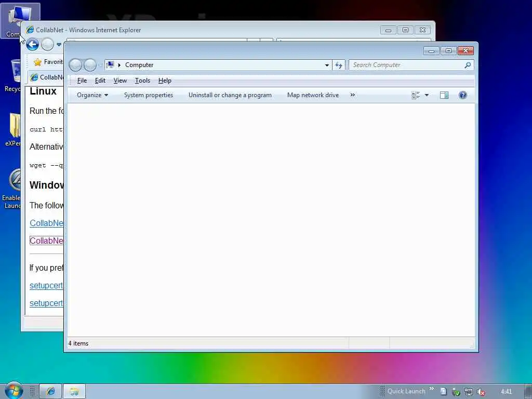Open the File menu

[x=82, y=81]
